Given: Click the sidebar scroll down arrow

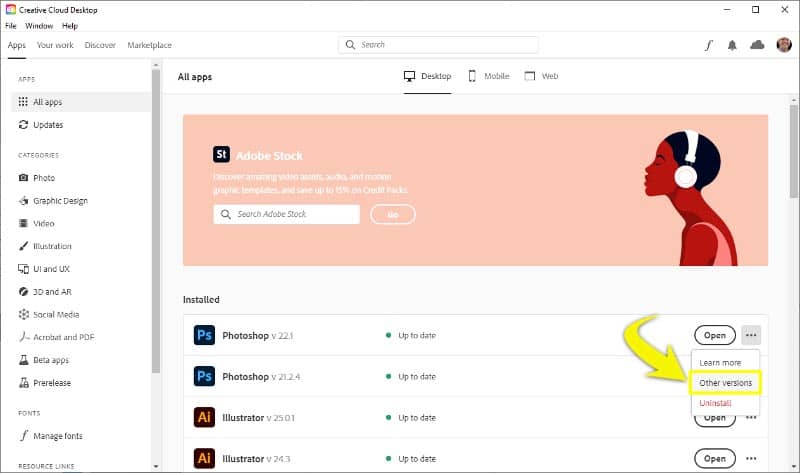Looking at the screenshot, I should 156,466.
